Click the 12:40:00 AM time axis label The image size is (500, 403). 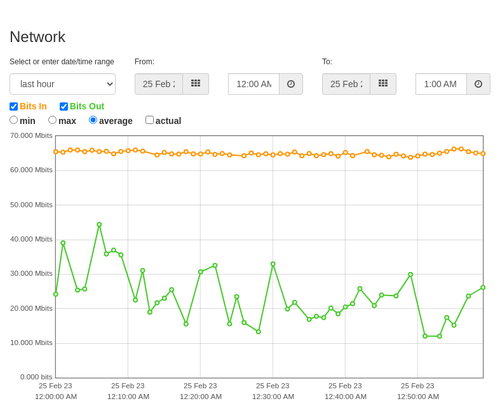point(345,391)
